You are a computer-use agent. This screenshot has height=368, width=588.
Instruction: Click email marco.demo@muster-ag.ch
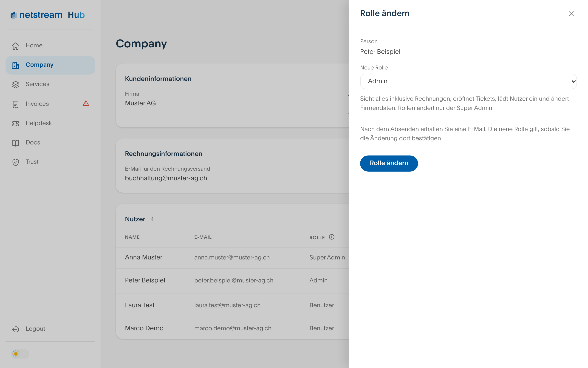tap(233, 328)
